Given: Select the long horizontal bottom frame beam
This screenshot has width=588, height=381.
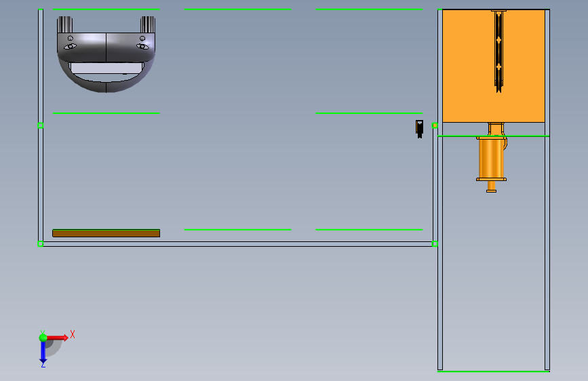Looking at the screenshot, I should (x=238, y=244).
